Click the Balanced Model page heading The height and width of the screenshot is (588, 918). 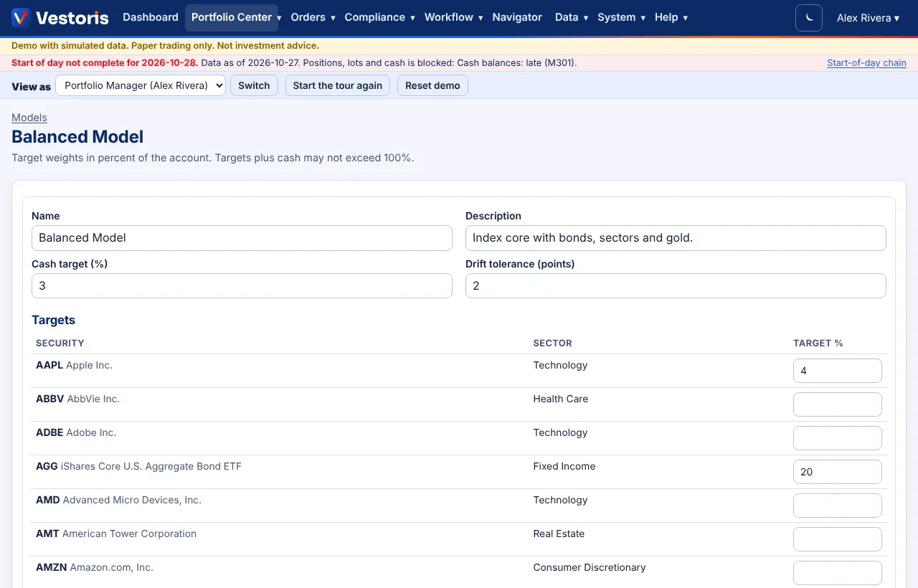coord(77,137)
